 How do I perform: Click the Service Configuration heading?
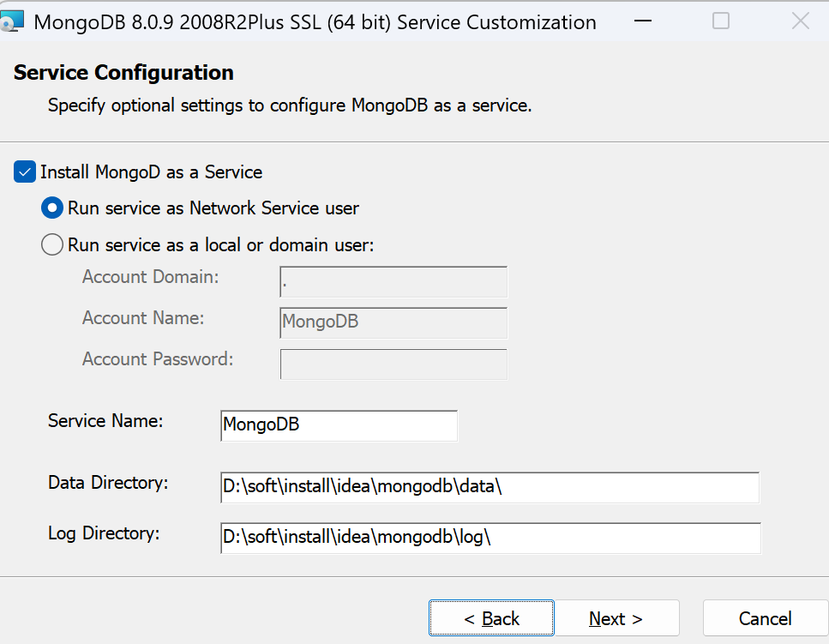click(123, 72)
